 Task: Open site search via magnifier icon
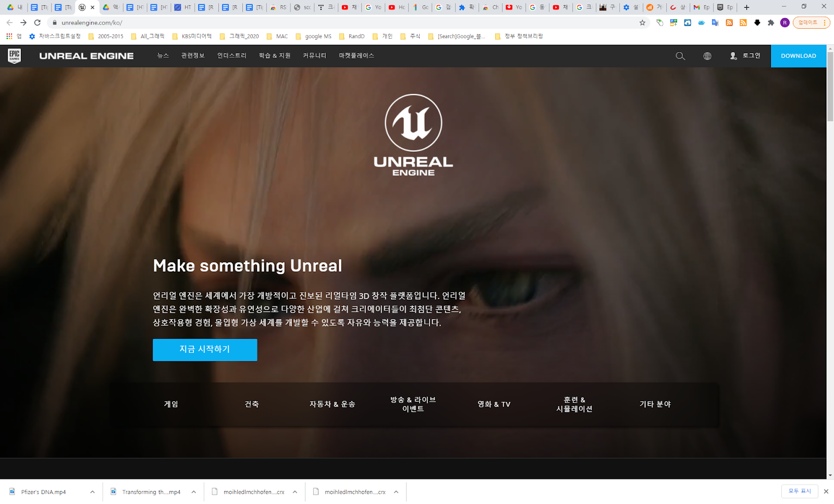tap(680, 56)
